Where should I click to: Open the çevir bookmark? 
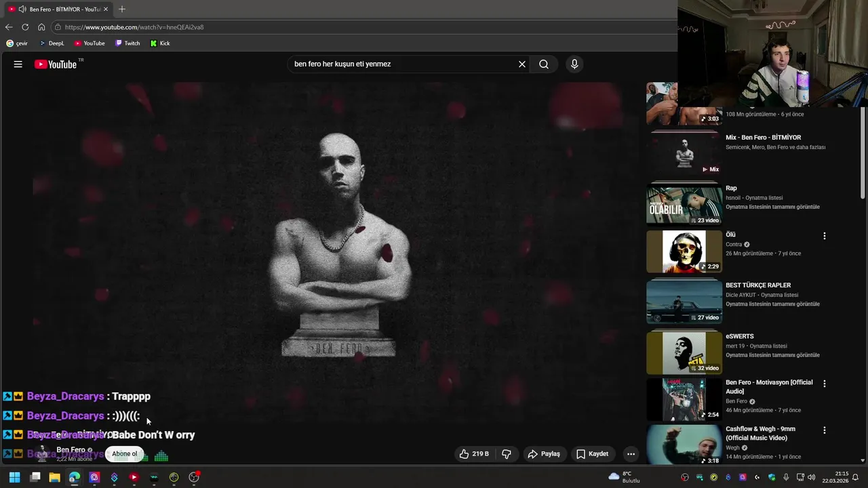click(x=17, y=43)
